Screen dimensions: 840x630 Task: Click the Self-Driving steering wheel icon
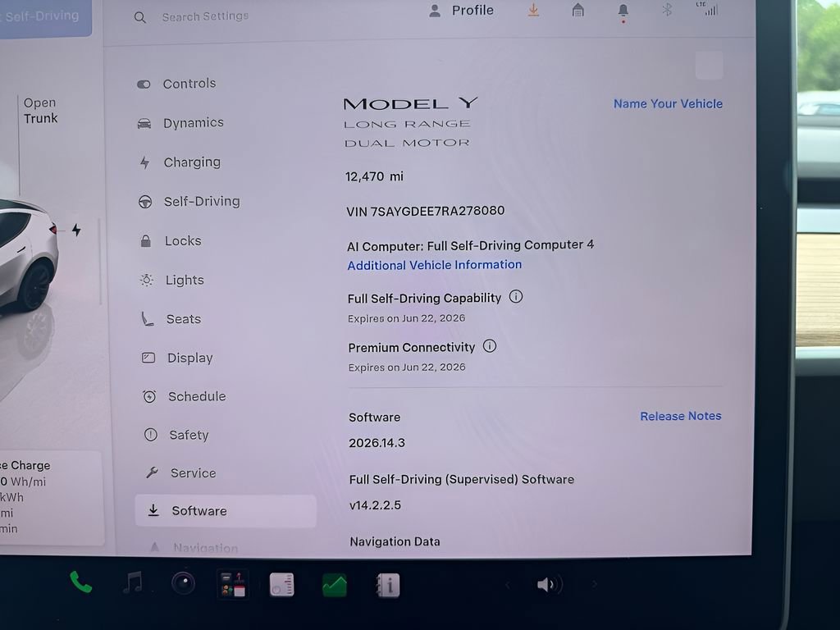pyautogui.click(x=145, y=202)
